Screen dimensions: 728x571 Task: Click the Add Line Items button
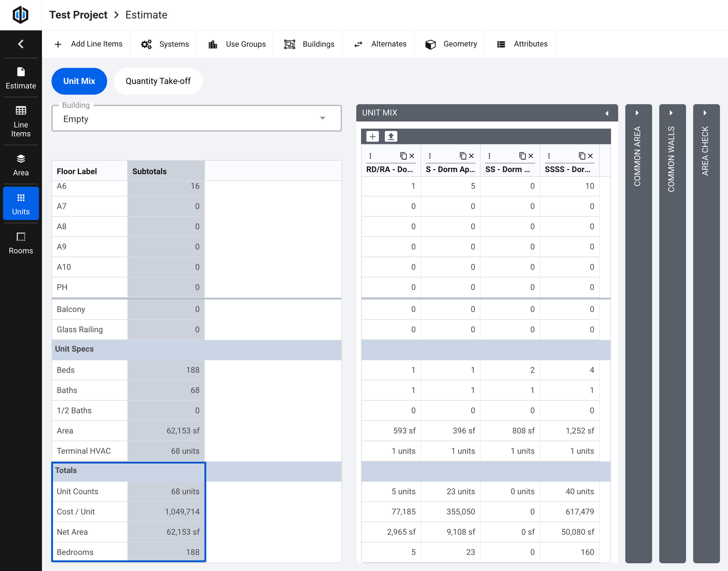coord(88,44)
